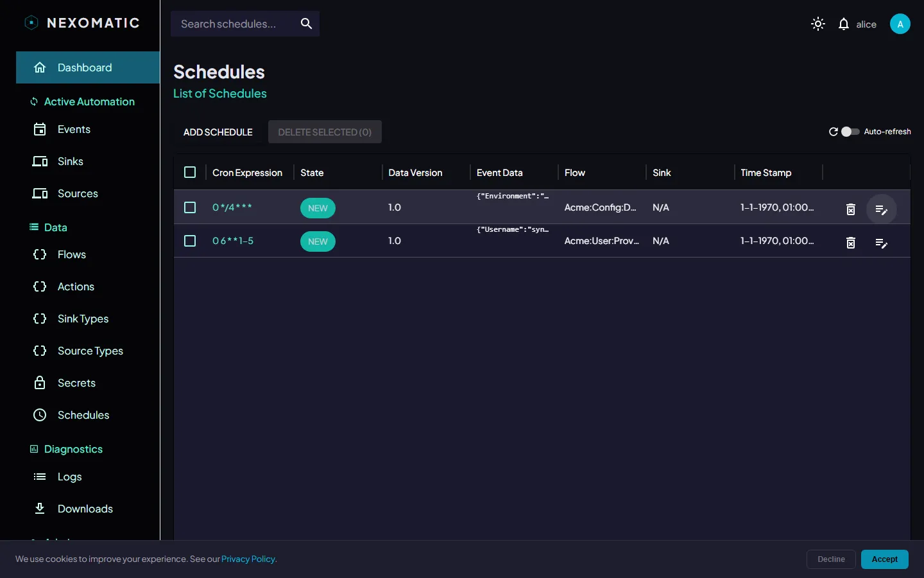
Task: Click Acme:Config:D… flow cell
Action: point(601,207)
